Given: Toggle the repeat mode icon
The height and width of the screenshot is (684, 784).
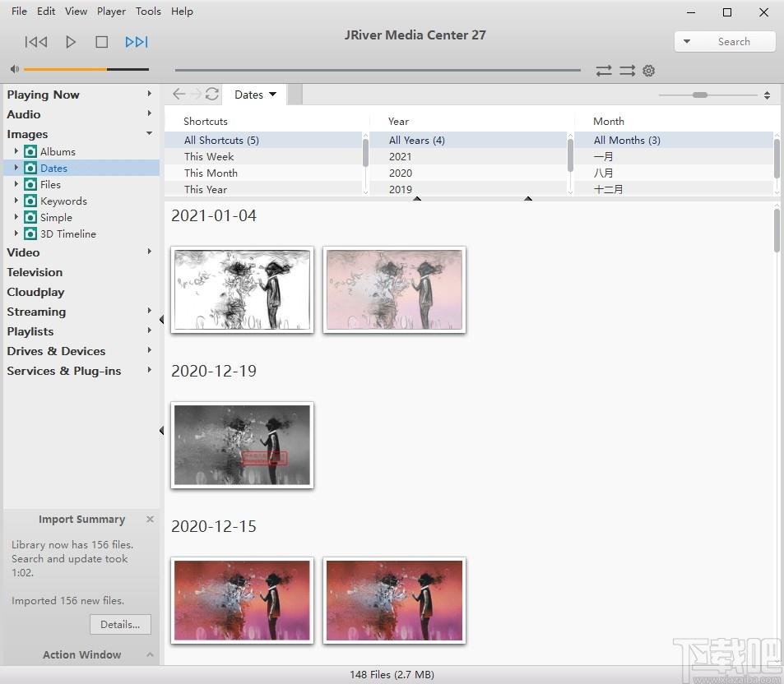Looking at the screenshot, I should click(x=604, y=71).
